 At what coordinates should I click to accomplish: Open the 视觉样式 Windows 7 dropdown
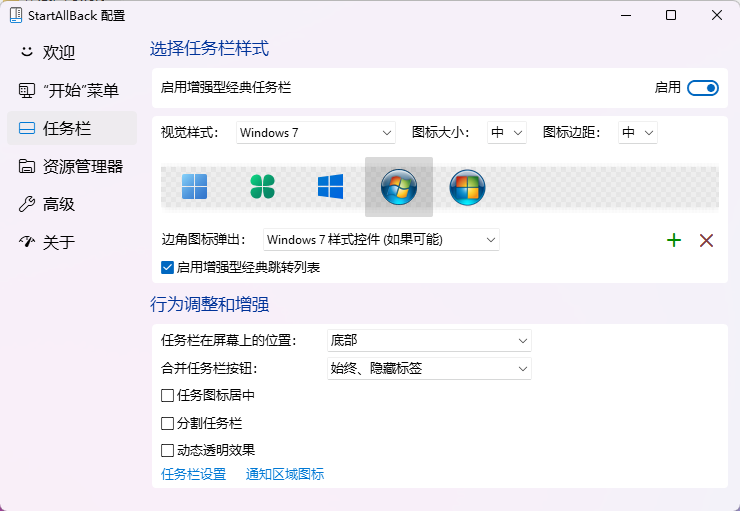coord(316,133)
